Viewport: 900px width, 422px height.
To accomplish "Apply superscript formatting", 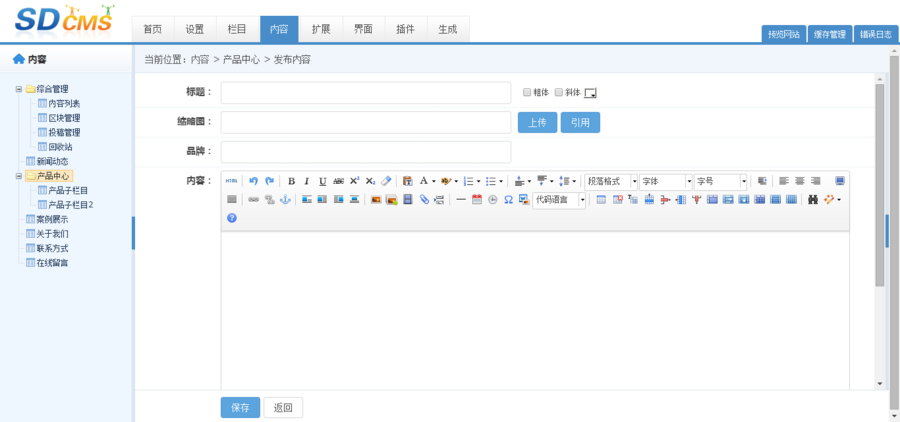I will point(355,181).
